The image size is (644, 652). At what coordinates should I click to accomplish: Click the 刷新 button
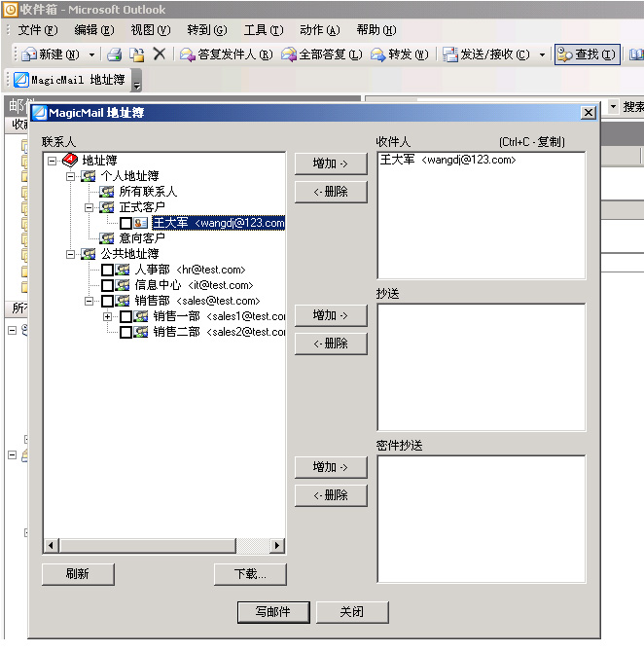click(78, 574)
